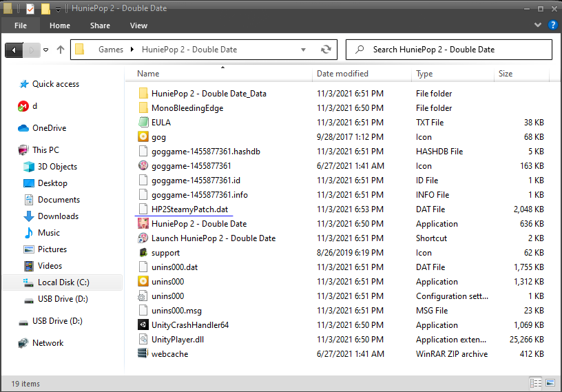The width and height of the screenshot is (562, 392).
Task: Open recent locations dropdown
Action: 46,50
